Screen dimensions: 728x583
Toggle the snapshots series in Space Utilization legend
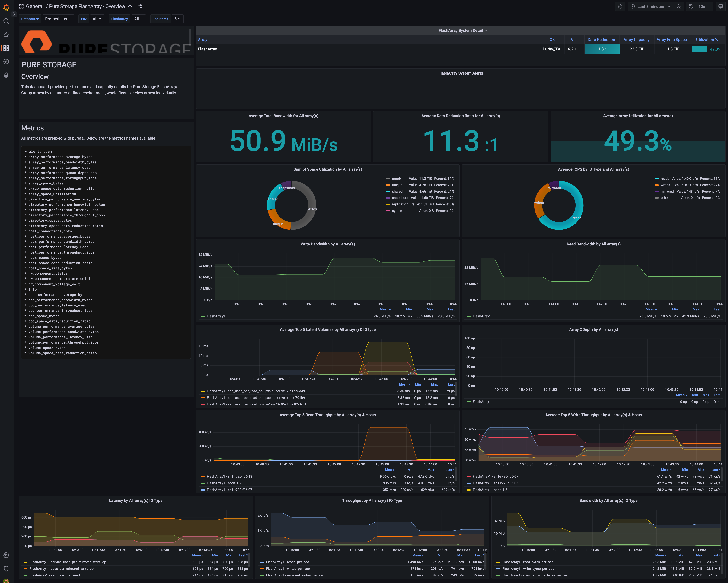[400, 198]
